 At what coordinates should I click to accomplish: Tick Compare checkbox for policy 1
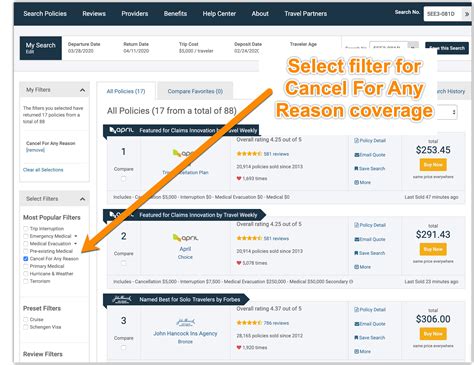point(123,179)
